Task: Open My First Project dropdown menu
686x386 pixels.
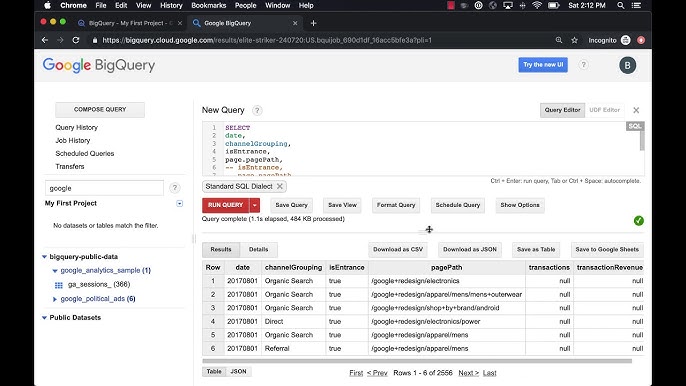Action: coord(179,204)
